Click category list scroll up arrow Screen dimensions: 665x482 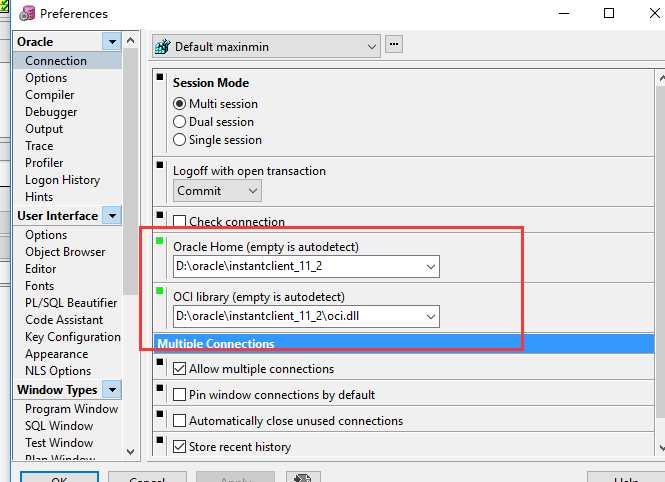click(131, 41)
